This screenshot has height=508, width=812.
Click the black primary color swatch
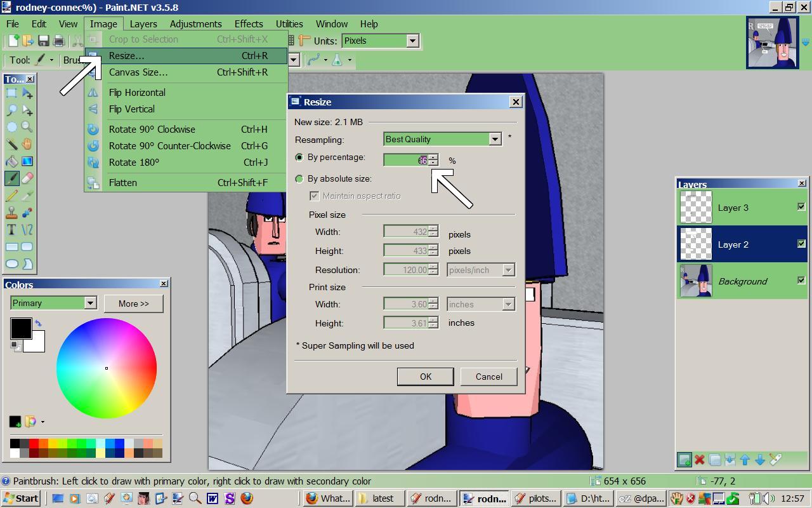tap(20, 328)
